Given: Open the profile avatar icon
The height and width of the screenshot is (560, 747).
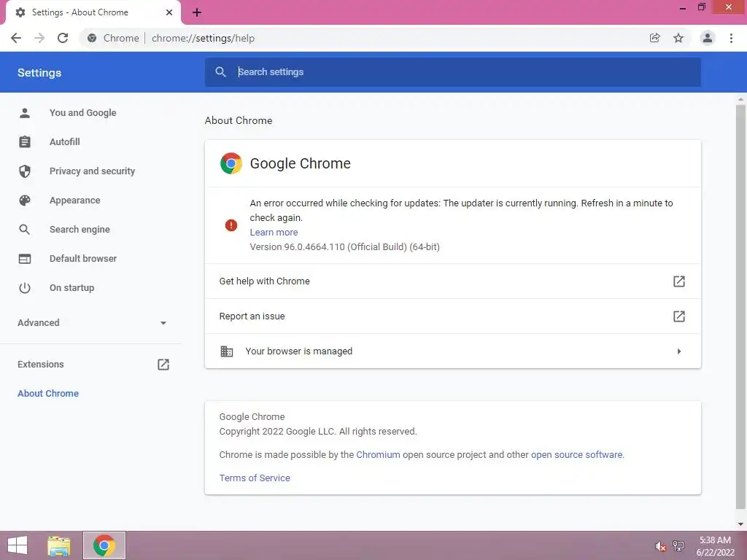Looking at the screenshot, I should point(708,38).
